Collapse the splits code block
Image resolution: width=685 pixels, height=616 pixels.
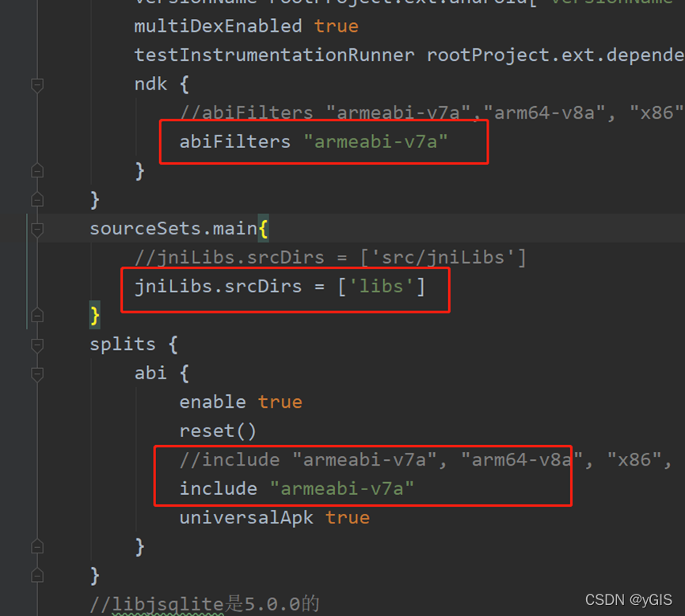[36, 344]
